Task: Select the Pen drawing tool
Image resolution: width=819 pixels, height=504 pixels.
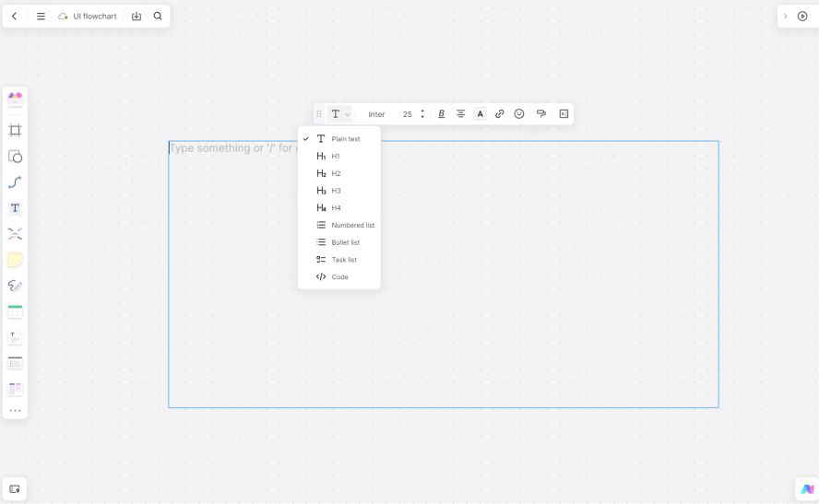Action: click(15, 286)
